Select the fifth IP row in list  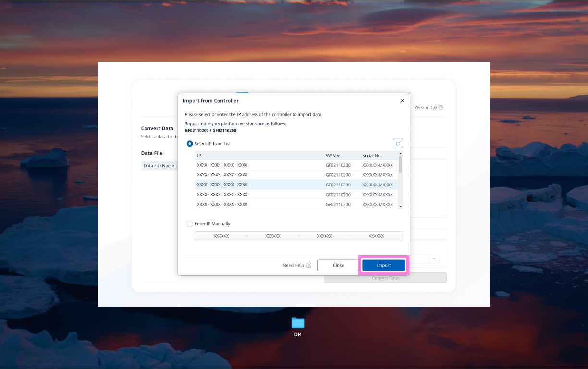[x=259, y=205]
